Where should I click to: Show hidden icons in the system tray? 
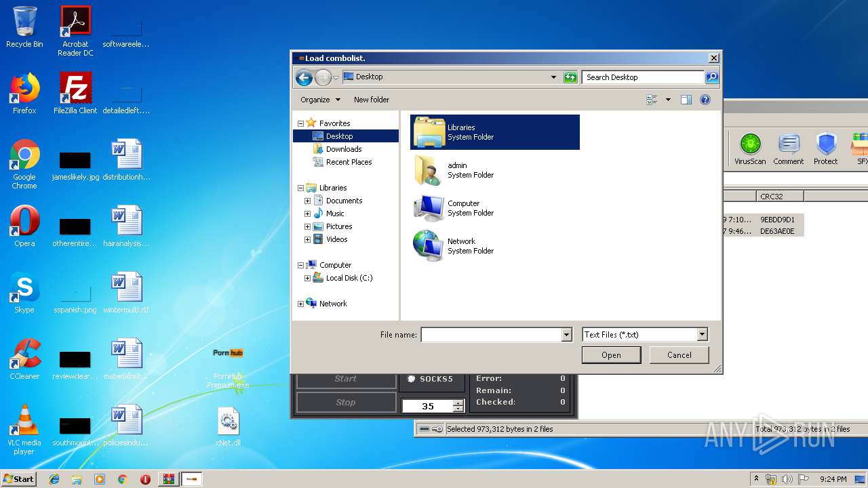click(757, 479)
